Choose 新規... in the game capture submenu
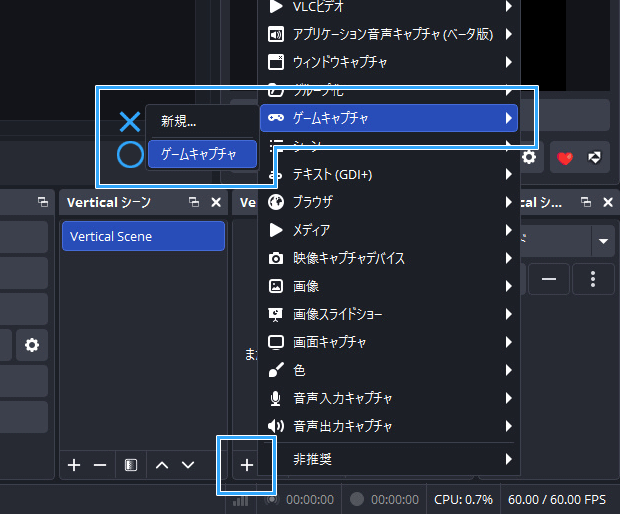Image resolution: width=620 pixels, height=514 pixels. coord(202,121)
